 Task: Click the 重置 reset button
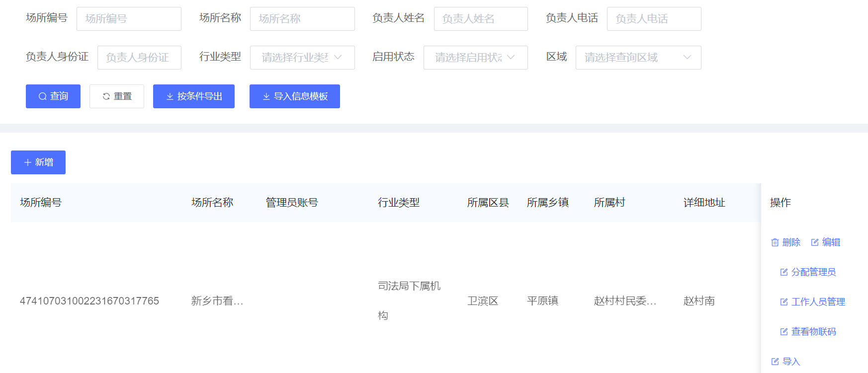coord(116,96)
